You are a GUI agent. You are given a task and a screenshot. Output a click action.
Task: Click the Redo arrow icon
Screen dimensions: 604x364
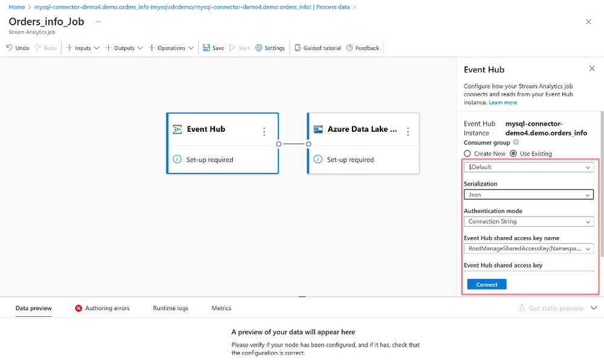pyautogui.click(x=37, y=48)
